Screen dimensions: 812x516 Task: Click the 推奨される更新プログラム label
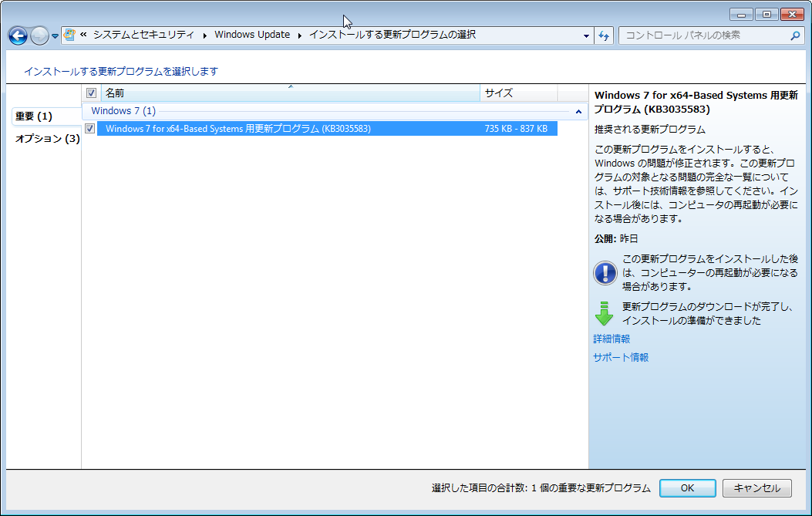[650, 130]
